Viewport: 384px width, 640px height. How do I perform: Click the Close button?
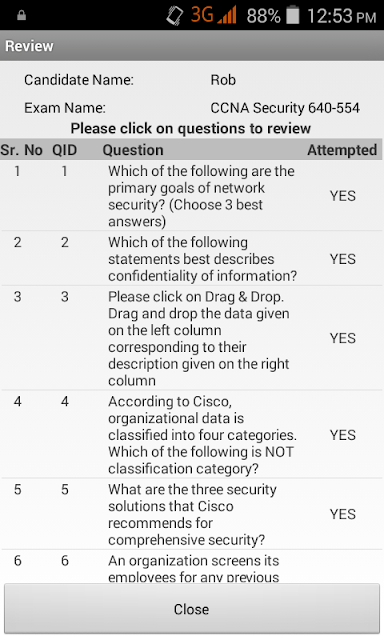(x=192, y=609)
